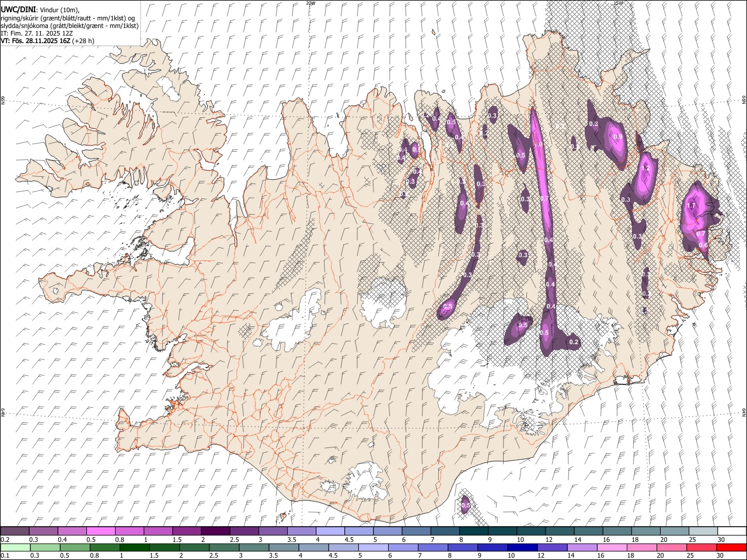Click the white 30 snow legend swatch

coord(732,531)
